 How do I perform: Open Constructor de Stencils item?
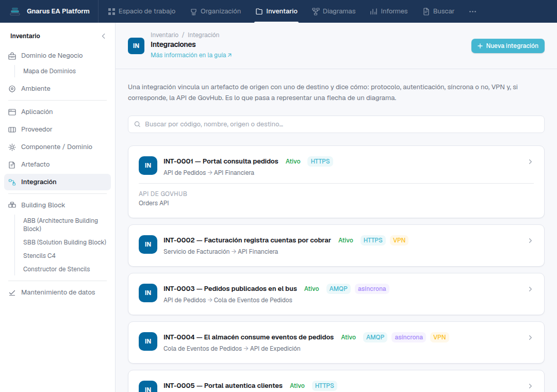(57, 269)
